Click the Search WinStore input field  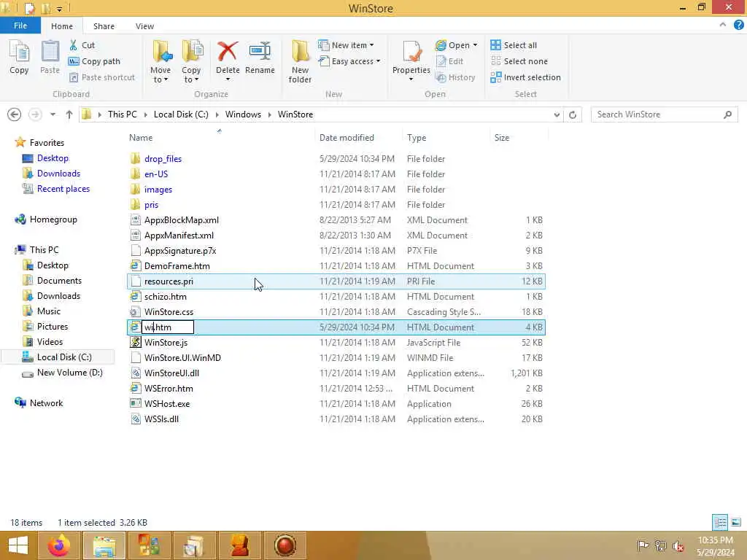pos(657,114)
